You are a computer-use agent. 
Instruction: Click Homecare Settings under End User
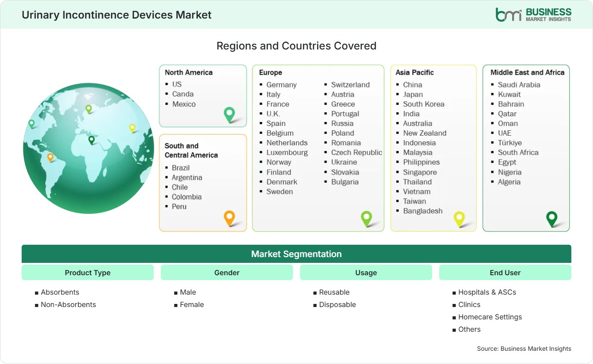click(490, 317)
